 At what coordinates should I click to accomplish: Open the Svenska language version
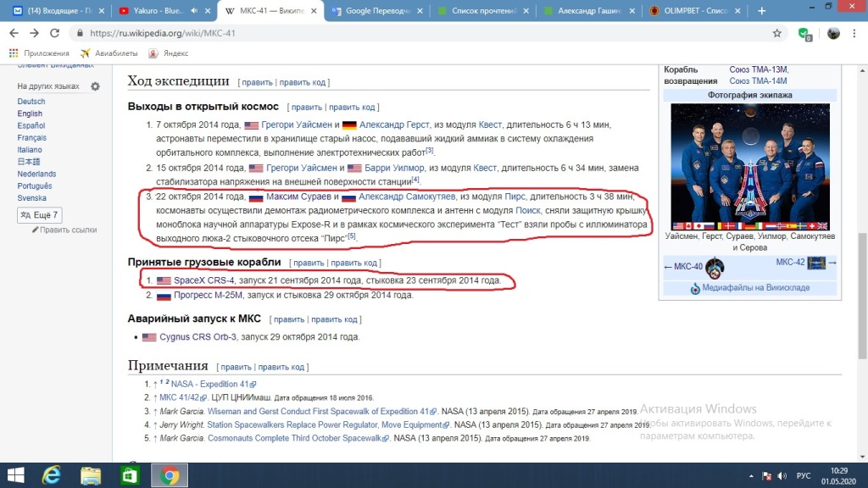pyautogui.click(x=31, y=198)
